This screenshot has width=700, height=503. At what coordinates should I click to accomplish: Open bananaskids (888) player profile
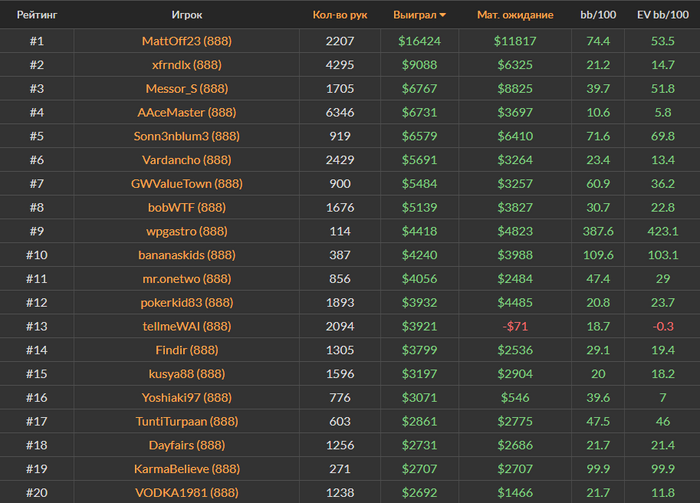186,255
